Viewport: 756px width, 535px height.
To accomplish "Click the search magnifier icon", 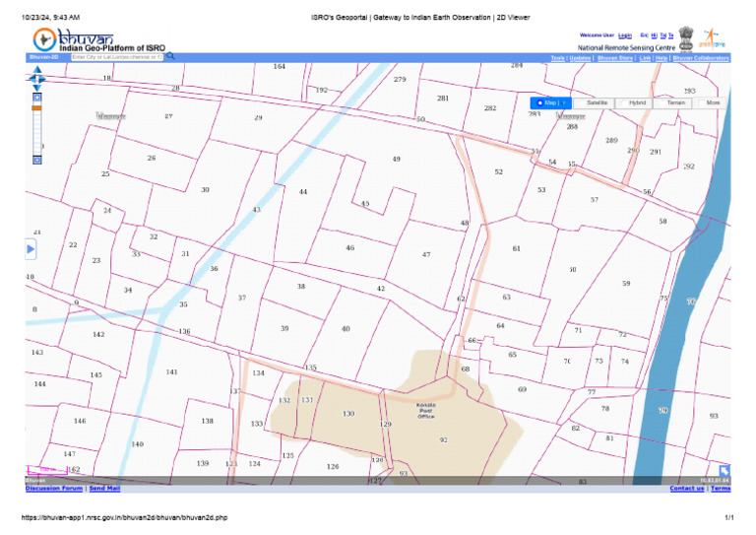I will tap(170, 57).
